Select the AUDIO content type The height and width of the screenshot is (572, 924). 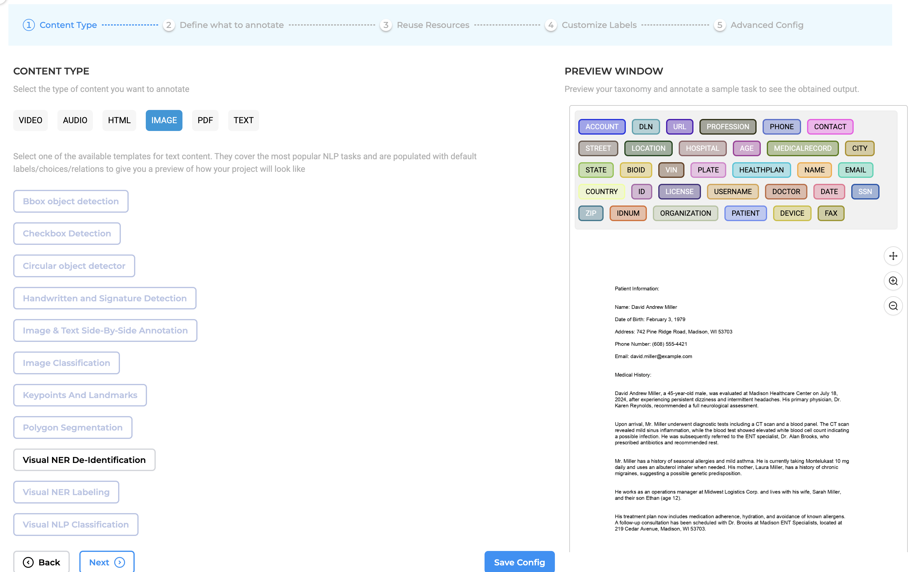(75, 120)
